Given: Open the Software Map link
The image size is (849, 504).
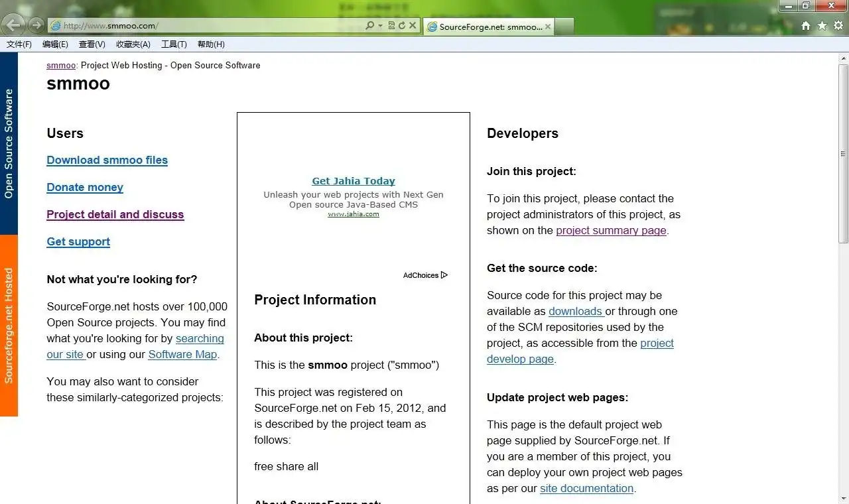Looking at the screenshot, I should pos(182,354).
